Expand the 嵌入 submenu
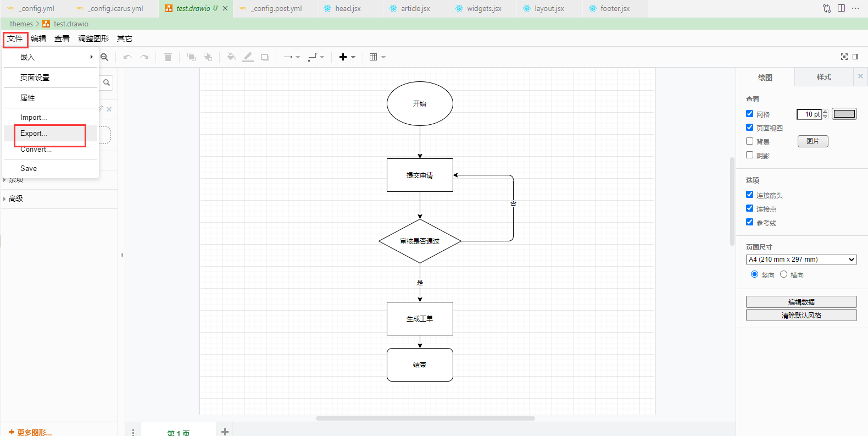868x436 pixels. point(51,57)
